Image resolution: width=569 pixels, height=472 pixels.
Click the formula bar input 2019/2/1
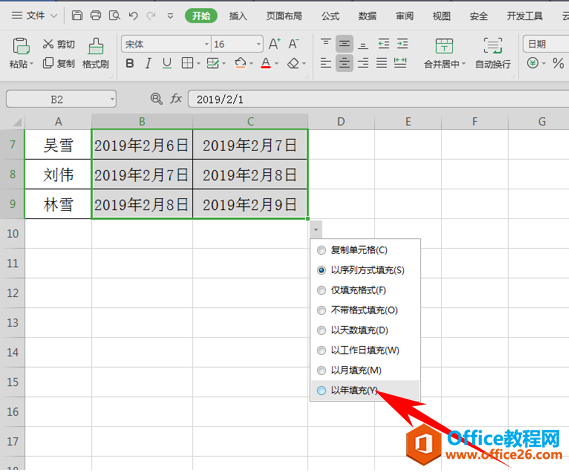pyautogui.click(x=378, y=99)
